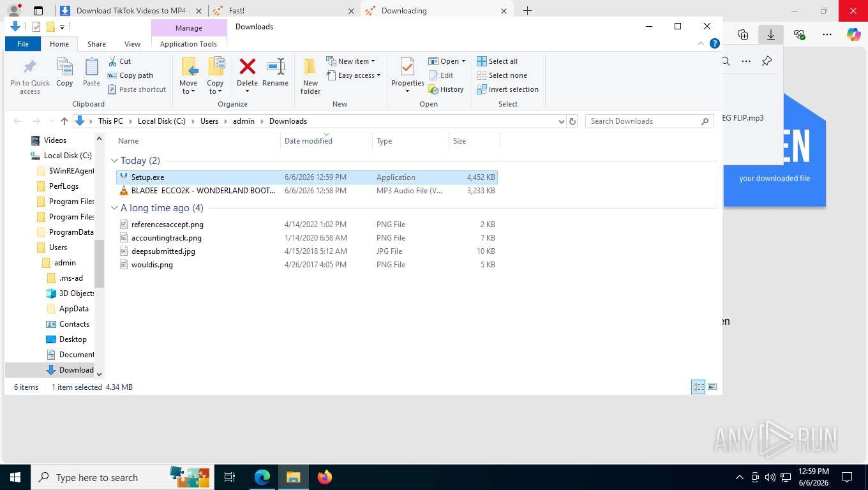Open Firefox from the taskbar

pos(325,477)
